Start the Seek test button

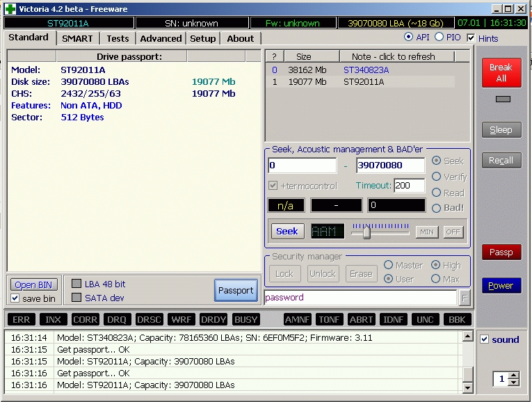point(287,232)
